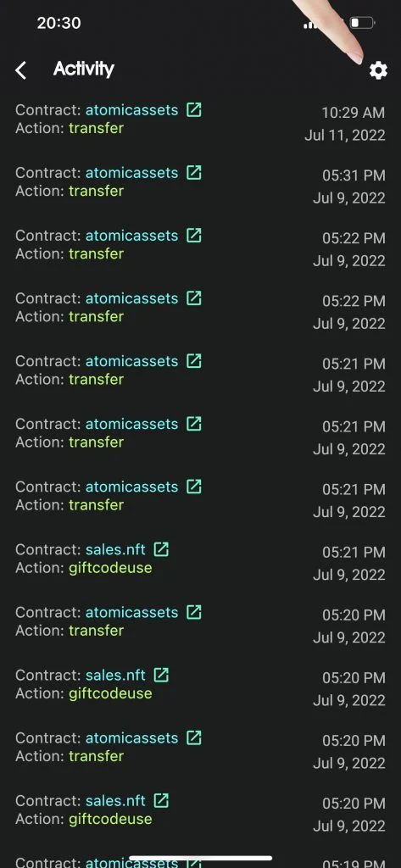Open external link icon of lowest visible sales.nft entry
This screenshot has width=401, height=868.
coord(161,800)
